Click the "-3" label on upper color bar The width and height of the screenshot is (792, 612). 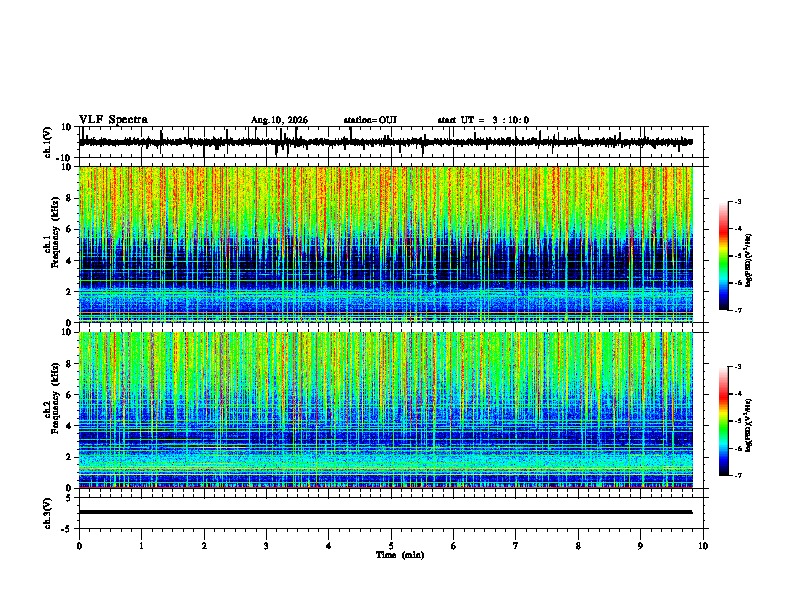[738, 201]
